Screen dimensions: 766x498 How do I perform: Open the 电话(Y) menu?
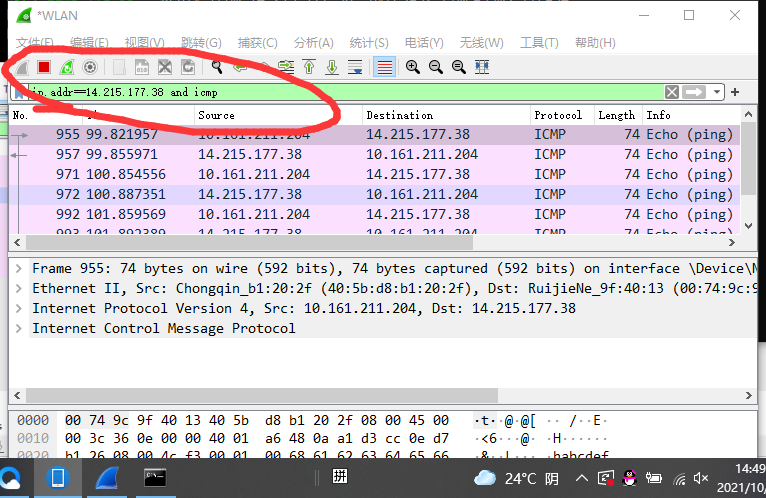pos(424,43)
